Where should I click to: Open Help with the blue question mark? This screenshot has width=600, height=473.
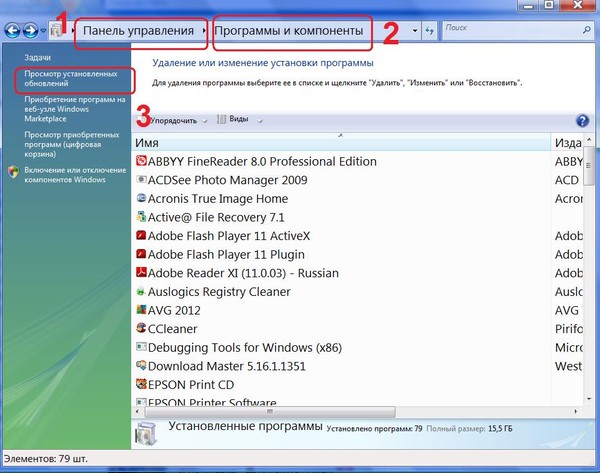[x=582, y=121]
